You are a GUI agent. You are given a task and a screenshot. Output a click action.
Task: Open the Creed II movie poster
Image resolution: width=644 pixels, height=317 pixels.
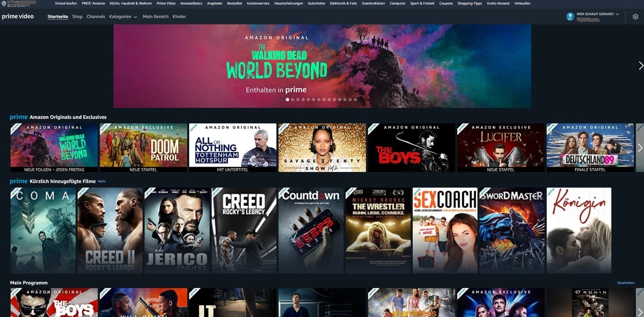(x=110, y=230)
